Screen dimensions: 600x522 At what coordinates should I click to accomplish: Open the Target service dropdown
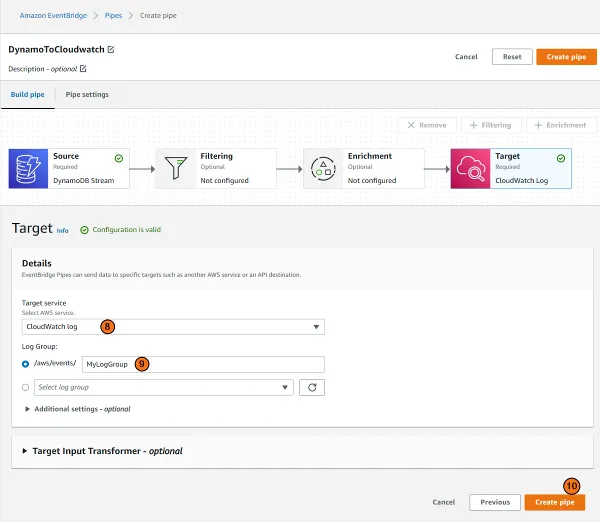point(173,327)
